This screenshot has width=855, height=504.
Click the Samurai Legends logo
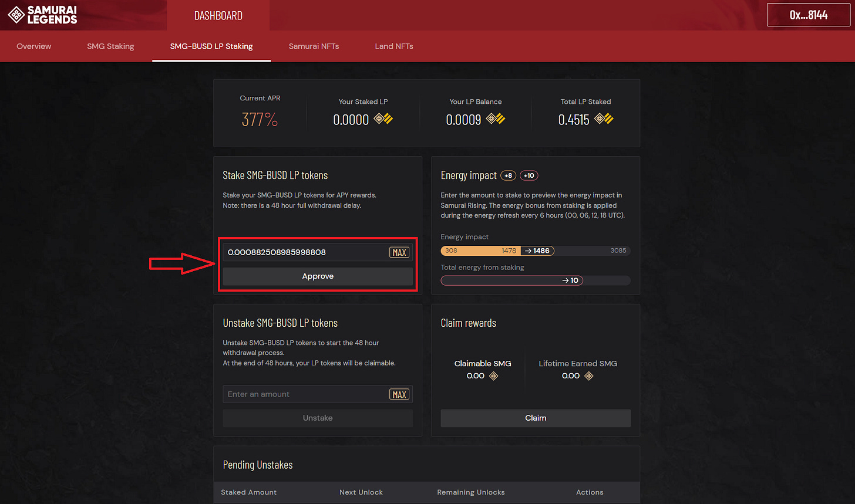[x=42, y=15]
